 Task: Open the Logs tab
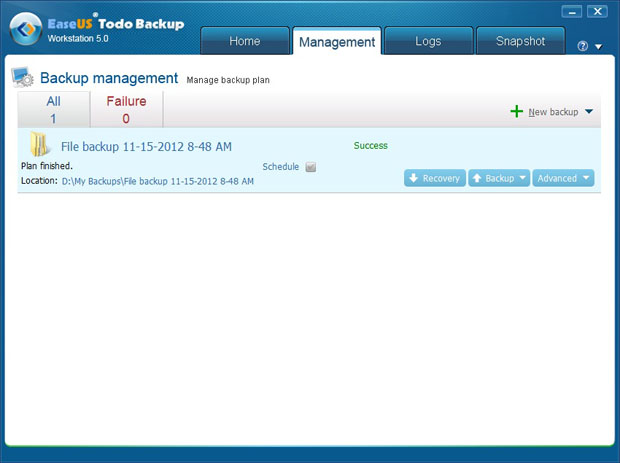(428, 41)
